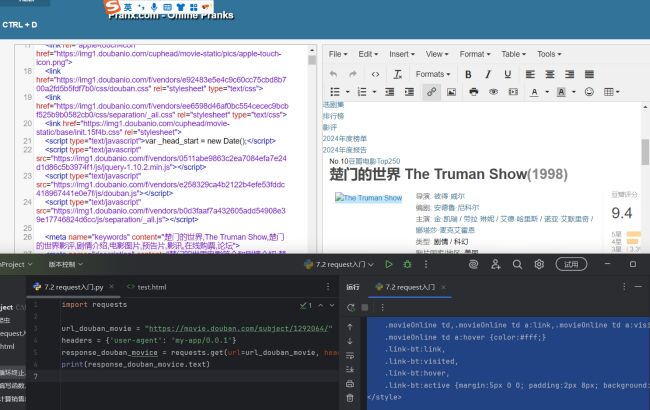Click the green Run button in PyCharm
This screenshot has width=650, height=410.
(x=388, y=264)
